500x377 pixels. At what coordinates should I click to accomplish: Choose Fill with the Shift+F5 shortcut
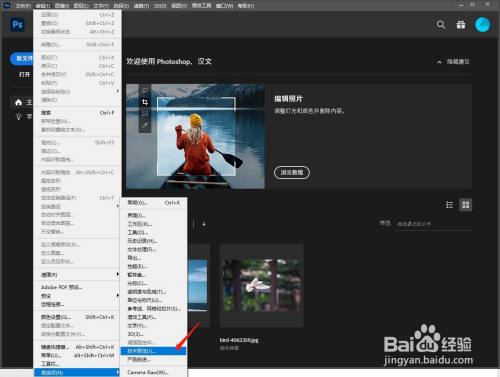(77, 142)
